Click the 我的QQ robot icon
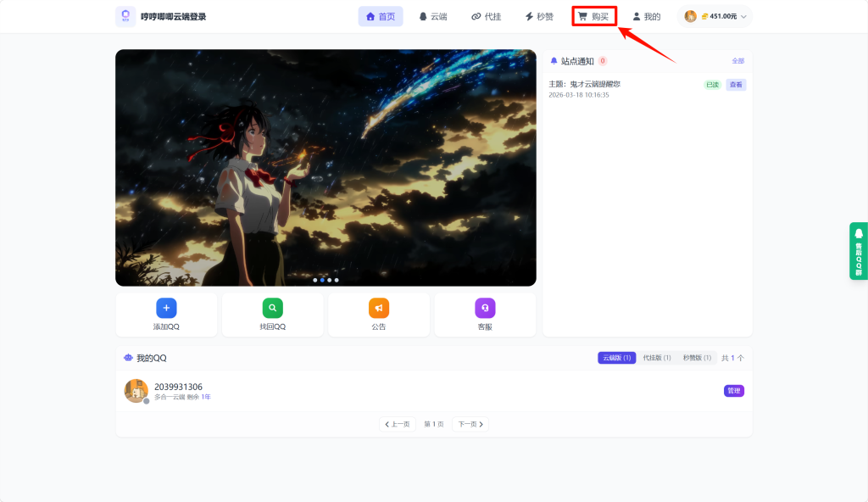Screen dimensions: 868x502 129,358
